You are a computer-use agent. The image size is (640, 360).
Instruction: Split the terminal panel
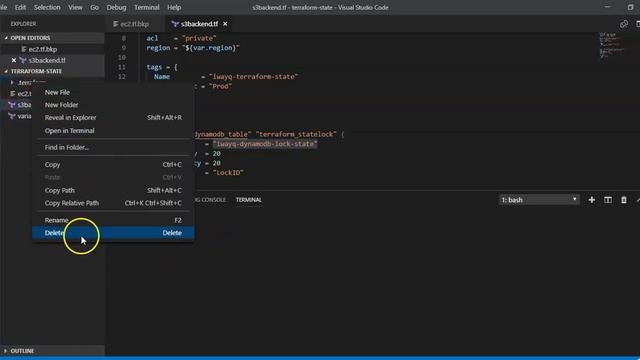608,200
